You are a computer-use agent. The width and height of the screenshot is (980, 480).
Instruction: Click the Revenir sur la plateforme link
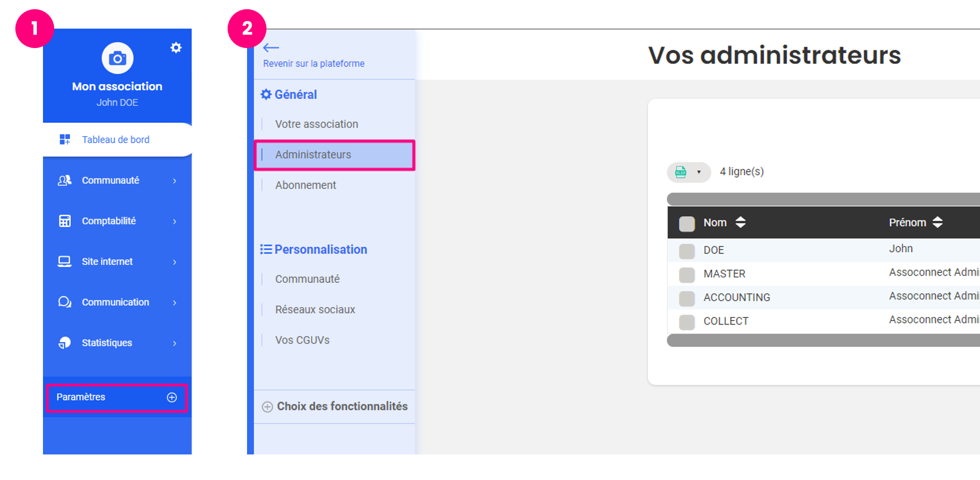[x=314, y=63]
